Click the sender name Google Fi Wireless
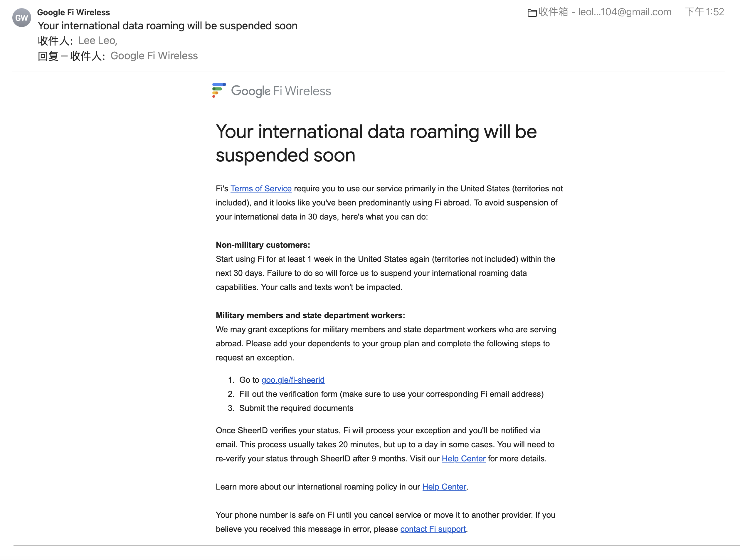 [73, 12]
